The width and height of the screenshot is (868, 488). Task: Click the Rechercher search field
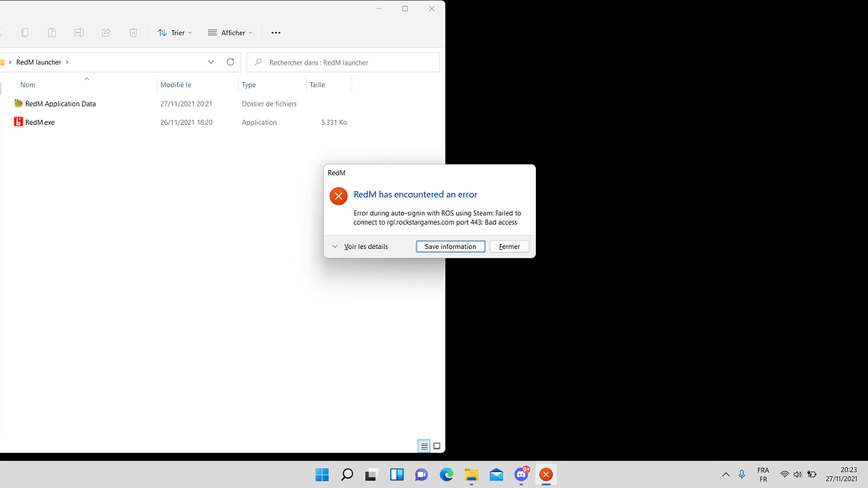click(x=342, y=61)
